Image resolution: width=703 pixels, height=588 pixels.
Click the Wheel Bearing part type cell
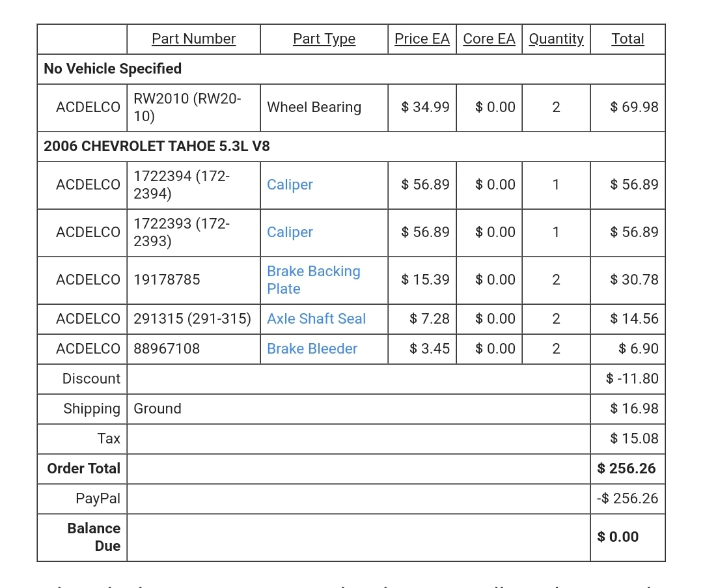click(x=324, y=107)
